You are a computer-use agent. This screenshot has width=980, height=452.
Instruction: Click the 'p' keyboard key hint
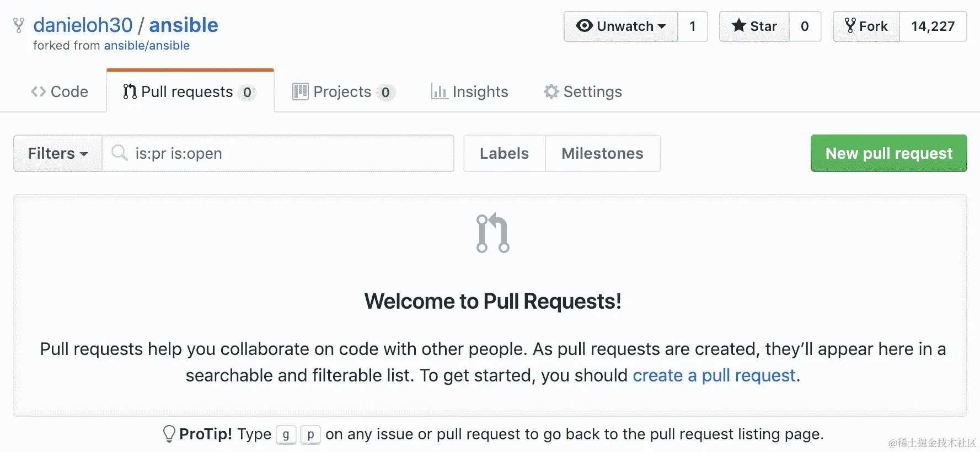click(x=310, y=434)
